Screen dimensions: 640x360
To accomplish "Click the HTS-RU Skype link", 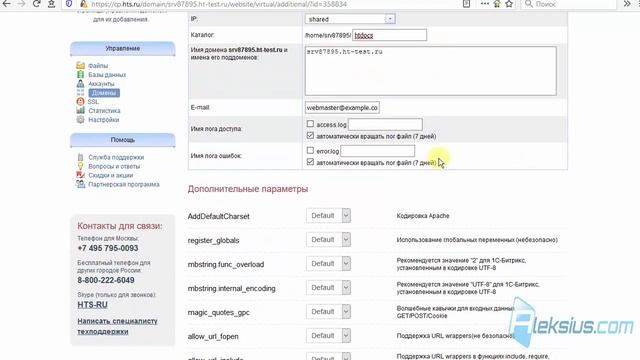I will (92, 304).
